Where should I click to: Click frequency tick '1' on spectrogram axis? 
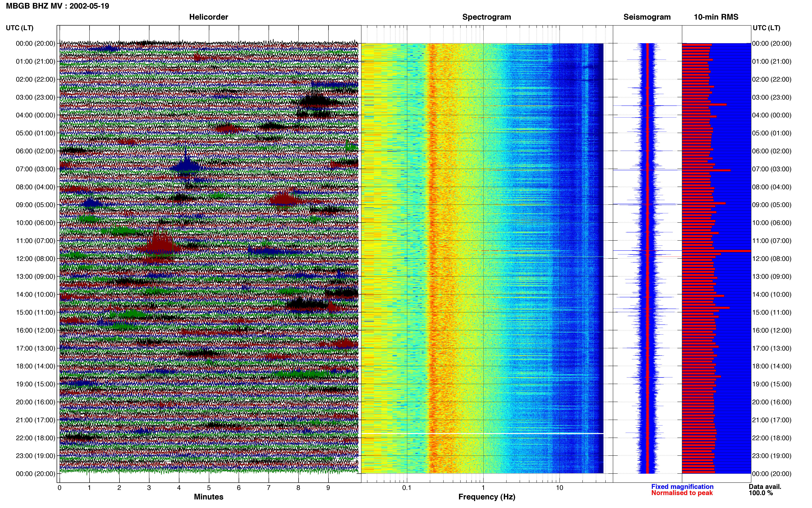(x=483, y=487)
